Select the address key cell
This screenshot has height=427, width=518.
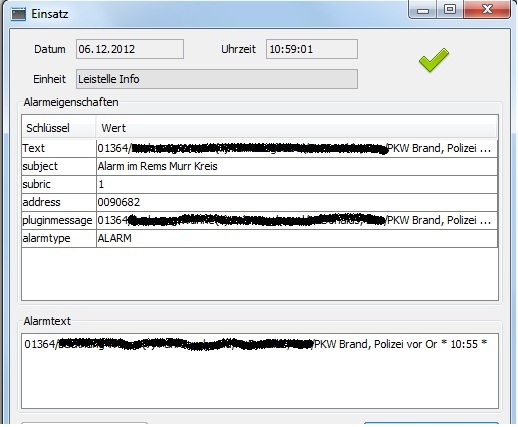59,202
